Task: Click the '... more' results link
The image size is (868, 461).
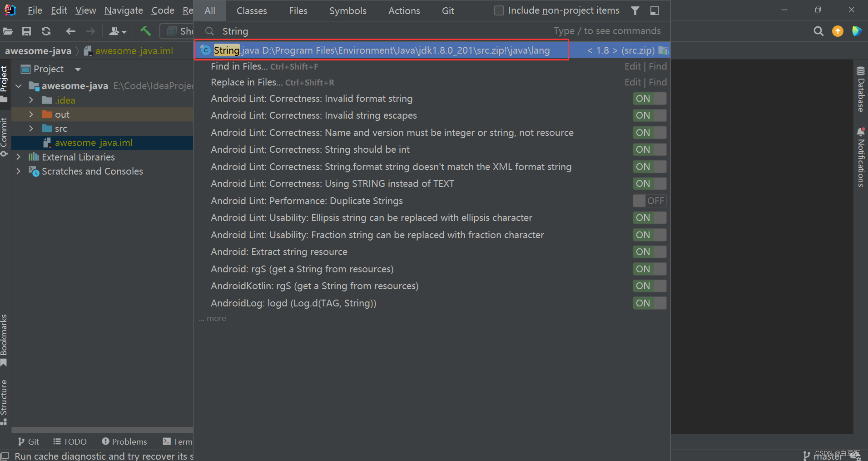Action: (212, 318)
